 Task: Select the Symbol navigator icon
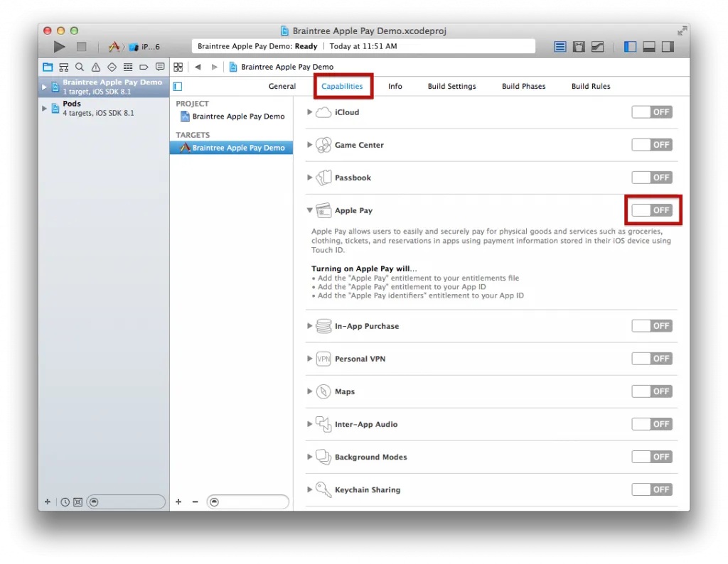[63, 67]
